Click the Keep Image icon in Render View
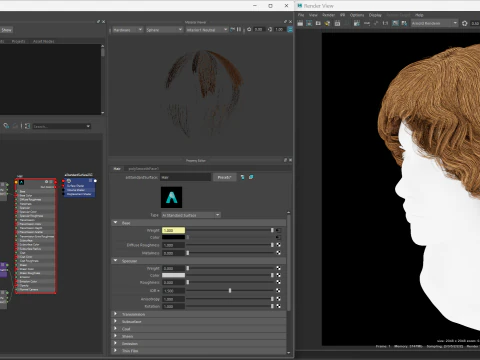This screenshot has width=480, height=360. 395,23
